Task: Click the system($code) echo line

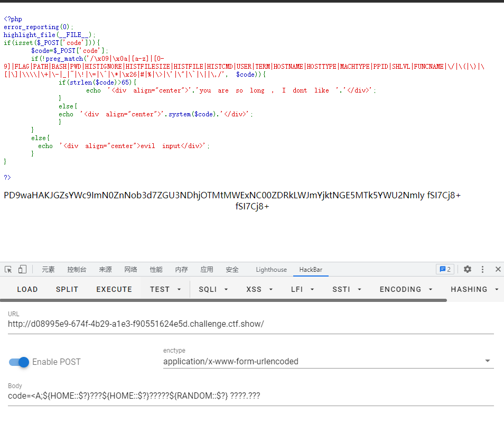Action: [x=155, y=114]
